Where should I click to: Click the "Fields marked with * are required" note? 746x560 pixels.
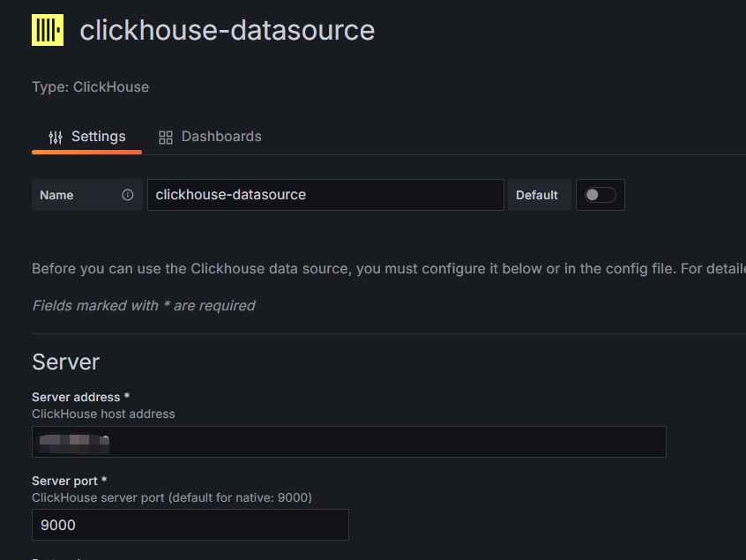coord(144,305)
